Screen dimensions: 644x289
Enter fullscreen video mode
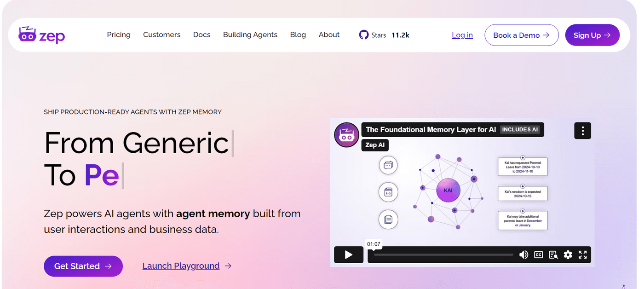click(x=582, y=254)
